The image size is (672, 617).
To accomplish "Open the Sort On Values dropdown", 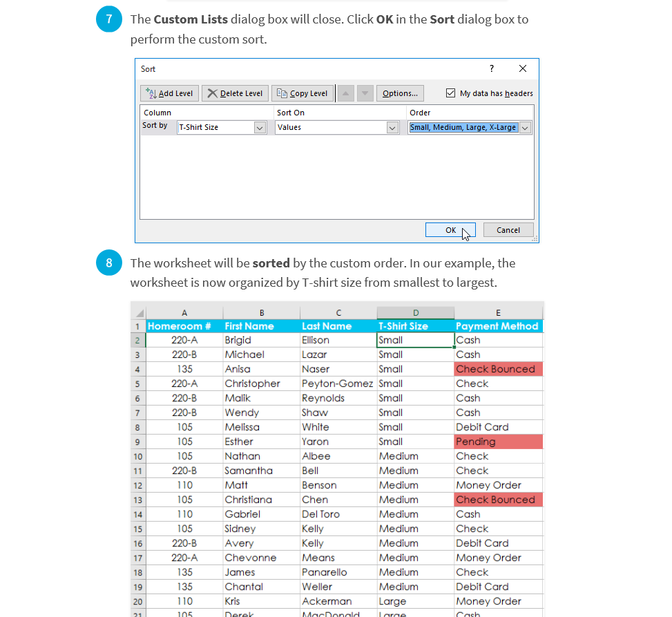I will (x=392, y=128).
